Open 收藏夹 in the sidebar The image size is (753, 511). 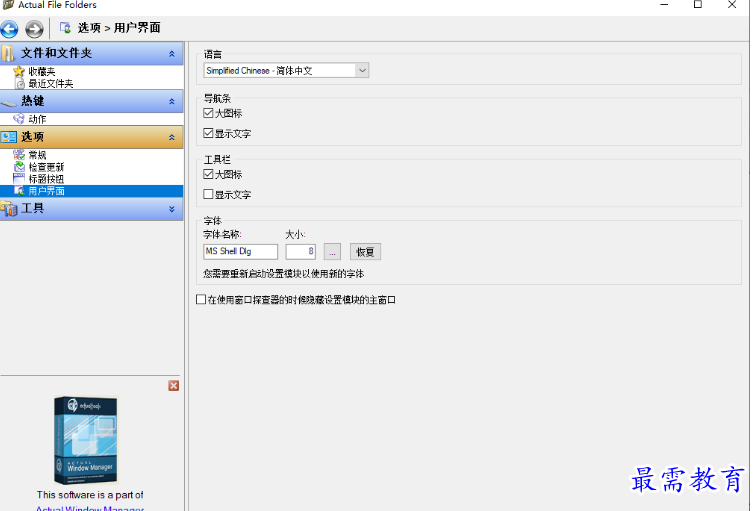point(42,72)
